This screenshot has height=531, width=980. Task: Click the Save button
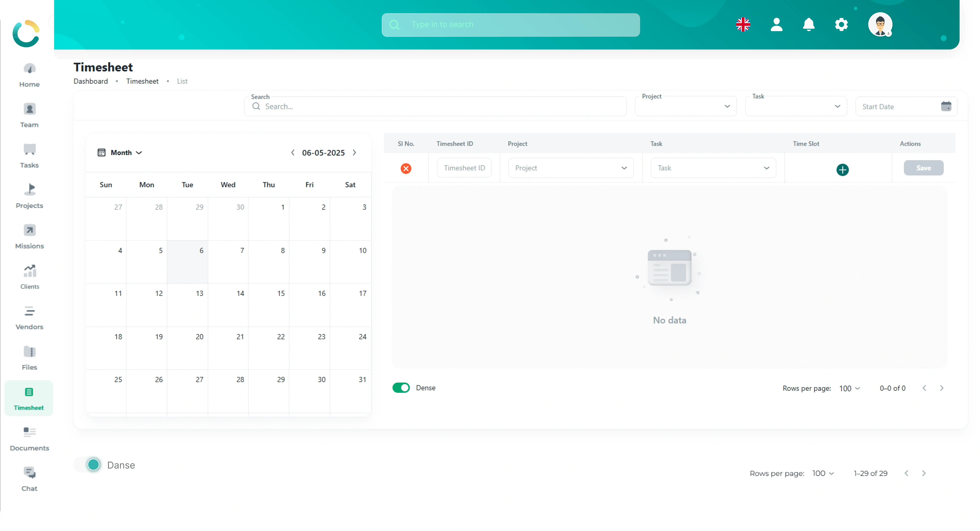click(923, 168)
